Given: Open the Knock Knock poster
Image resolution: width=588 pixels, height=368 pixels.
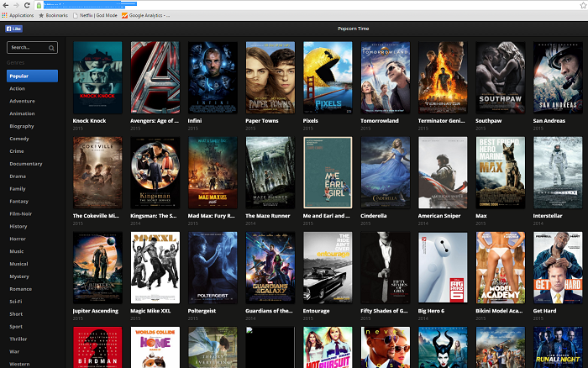Looking at the screenshot, I should click(x=97, y=77).
